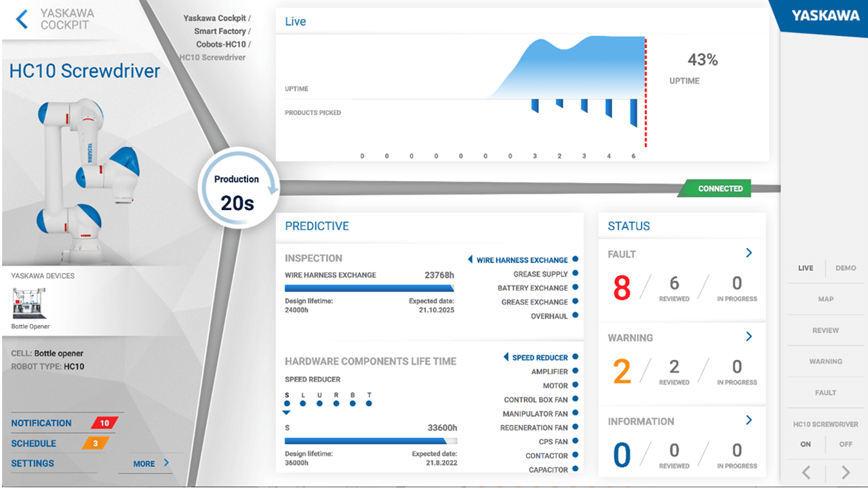Click the orange schedule count badge
This screenshot has width=868, height=488.
96,443
